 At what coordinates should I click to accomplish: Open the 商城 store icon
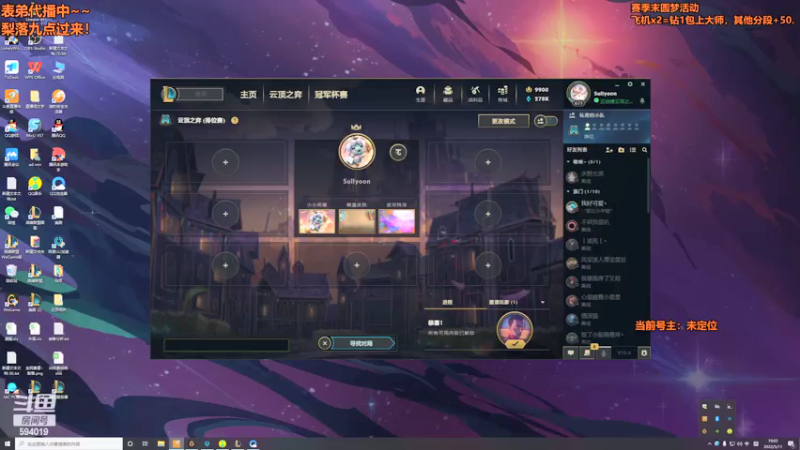503,93
